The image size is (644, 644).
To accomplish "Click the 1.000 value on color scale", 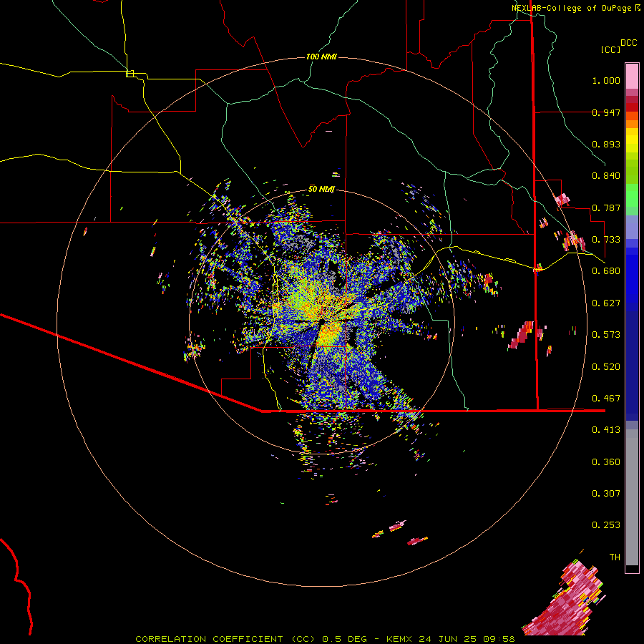I will [606, 80].
